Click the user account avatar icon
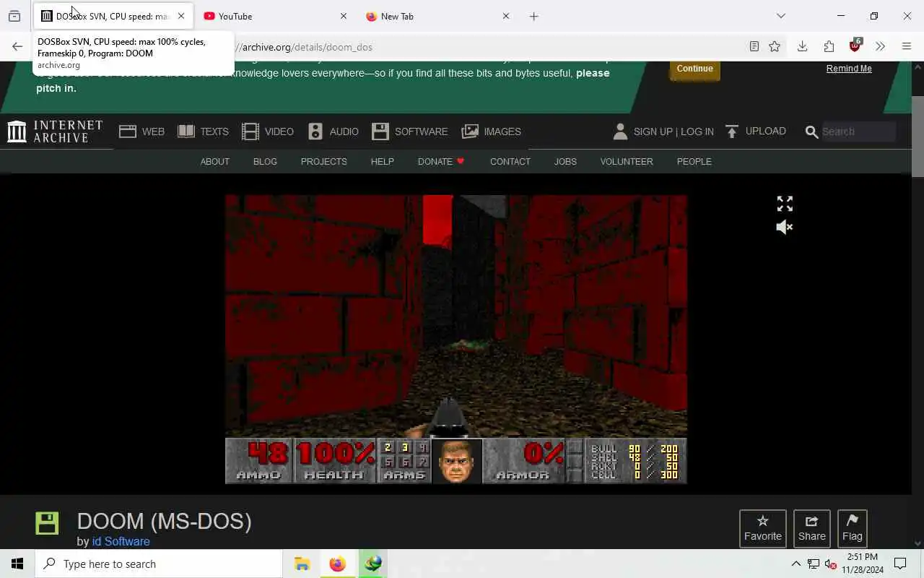 tap(620, 131)
